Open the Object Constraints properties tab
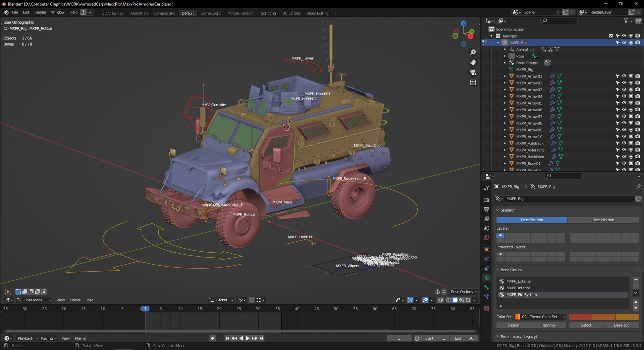Screen dimensions: 644x350 486,269
